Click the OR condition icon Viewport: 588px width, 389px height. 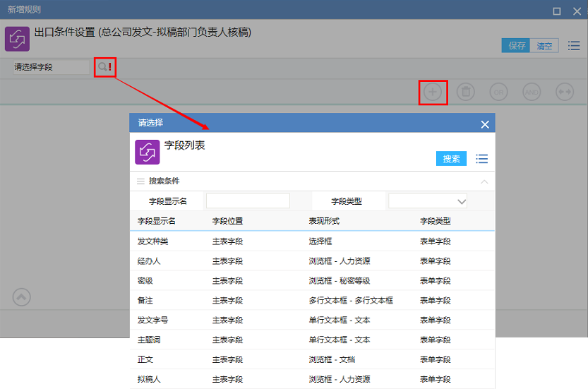(x=499, y=92)
